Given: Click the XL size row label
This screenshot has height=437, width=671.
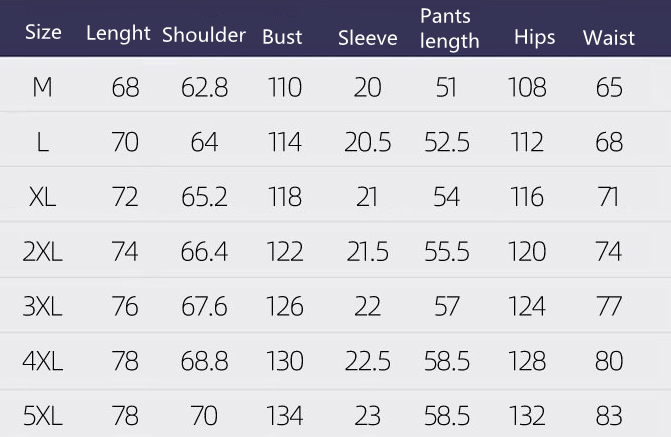Looking at the screenshot, I should click(42, 197).
